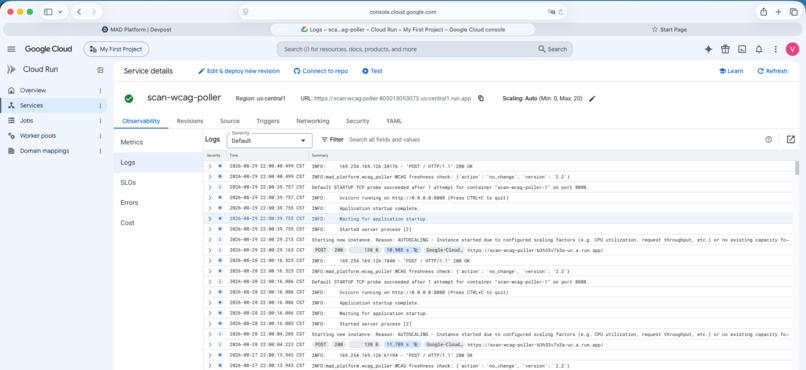Viewport: 806px width, 370px height.
Task: Open more options next to Jobs
Action: pos(100,121)
